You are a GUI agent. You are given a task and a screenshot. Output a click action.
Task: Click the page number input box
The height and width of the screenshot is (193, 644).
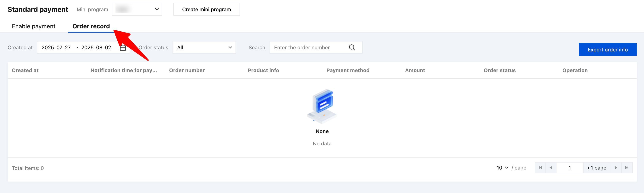tap(570, 168)
